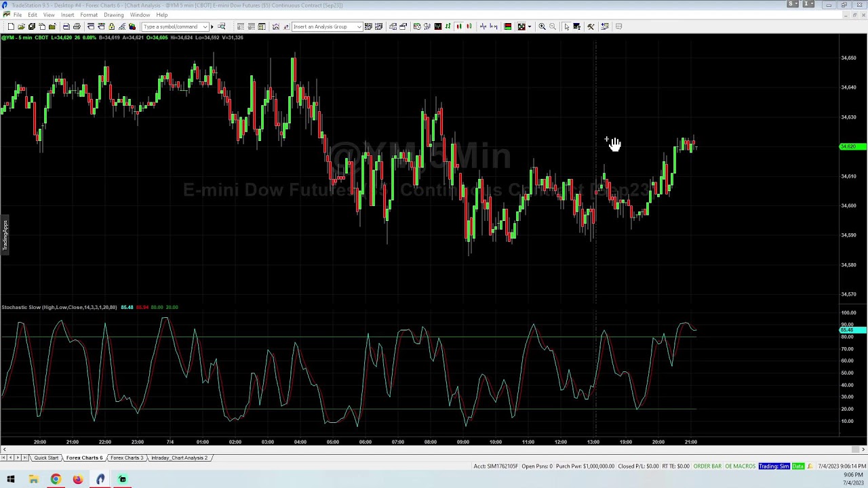Viewport: 868px width, 488px height.
Task: Open the File menu
Action: click(x=18, y=15)
